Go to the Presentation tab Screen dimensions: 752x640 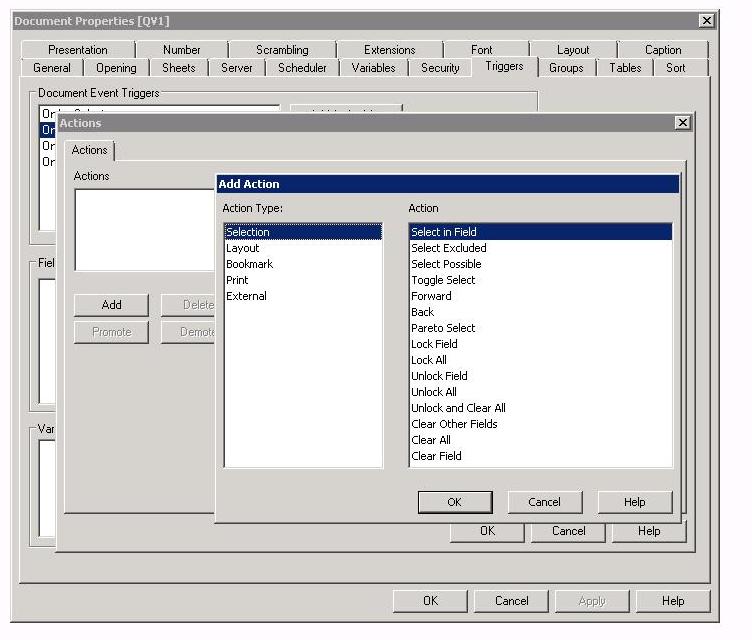pyautogui.click(x=78, y=50)
